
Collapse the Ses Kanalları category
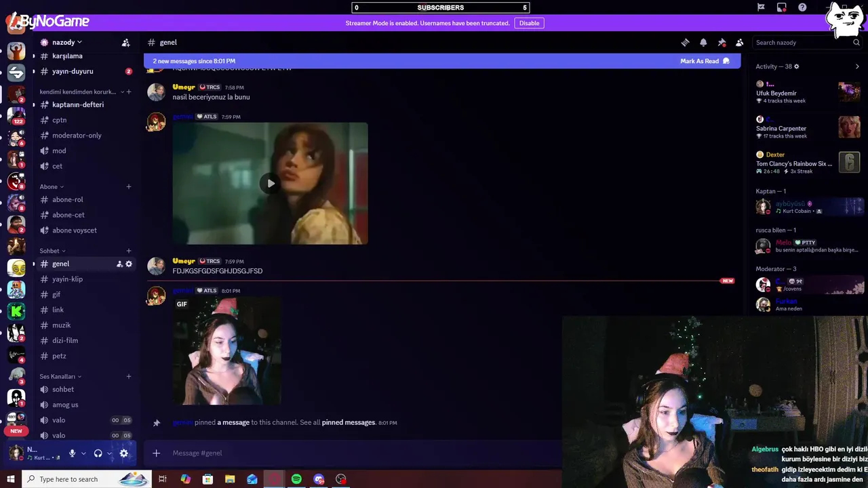(x=60, y=376)
